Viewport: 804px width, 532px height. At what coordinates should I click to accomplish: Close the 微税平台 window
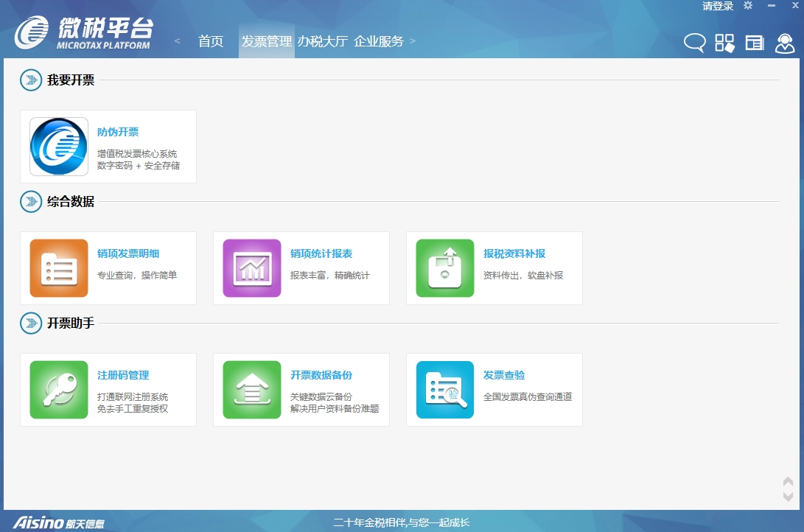click(x=795, y=5)
